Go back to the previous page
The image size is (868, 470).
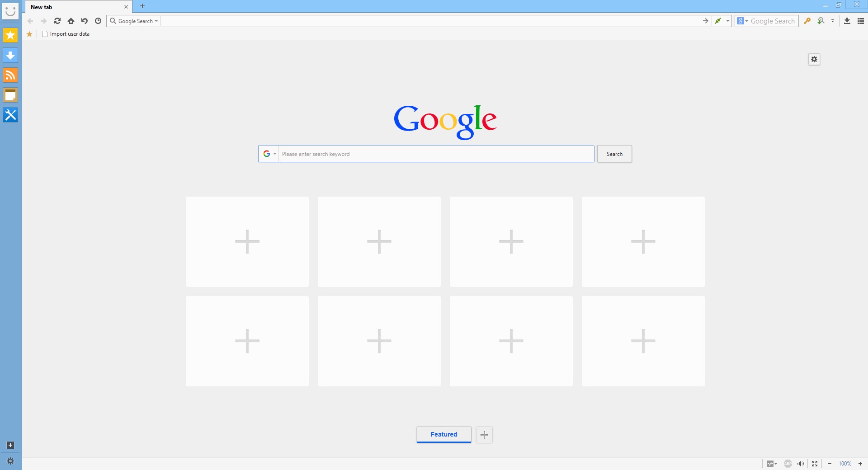coord(30,21)
